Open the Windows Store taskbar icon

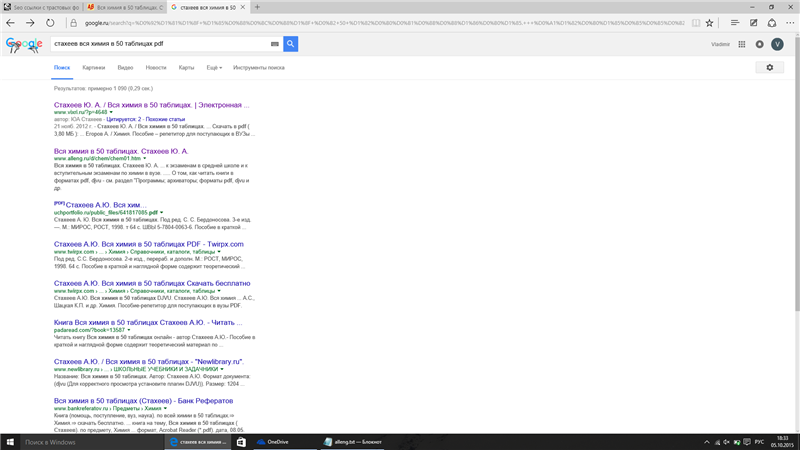pos(241,442)
